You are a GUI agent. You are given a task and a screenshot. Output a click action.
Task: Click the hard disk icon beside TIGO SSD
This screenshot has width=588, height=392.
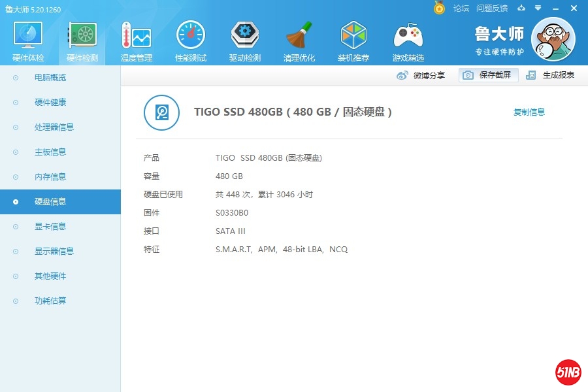point(161,112)
